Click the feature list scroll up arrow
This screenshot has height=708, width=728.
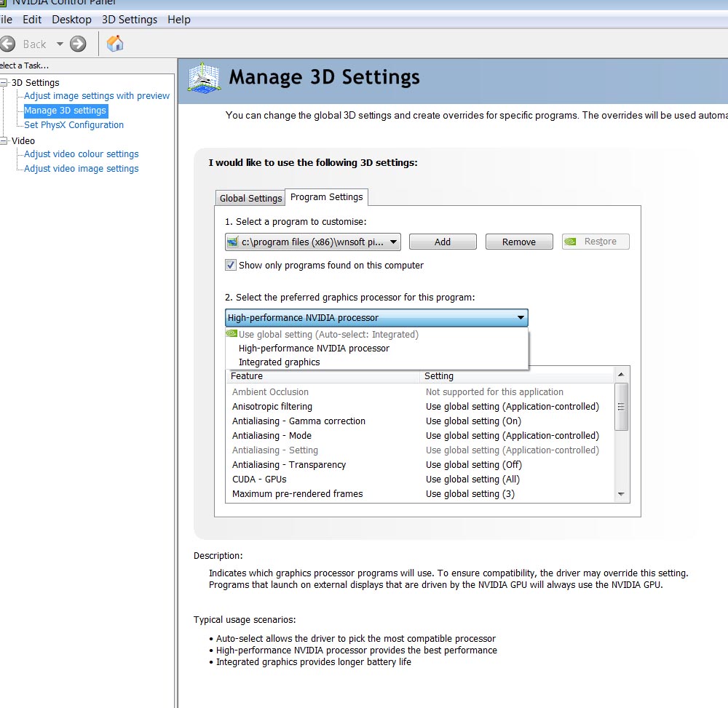[621, 374]
